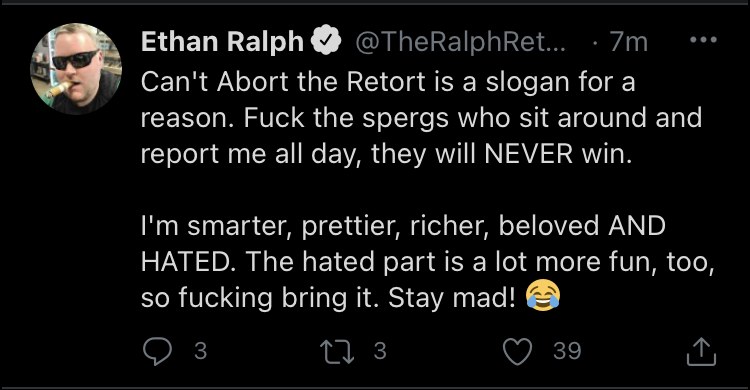Screen dimensions: 750x390
Task: Click the "report me all day" text line
Action: coord(386,154)
